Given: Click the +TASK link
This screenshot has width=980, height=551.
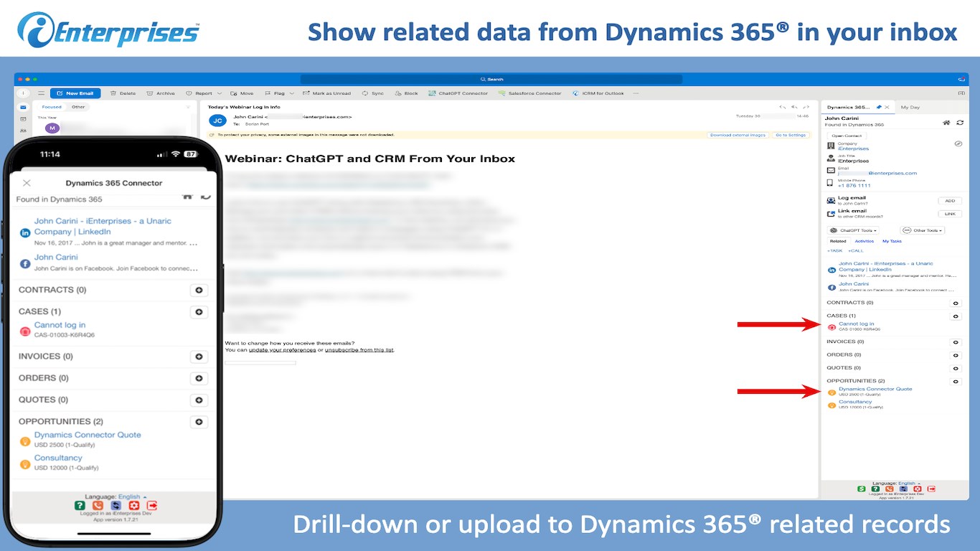Looking at the screenshot, I should (835, 251).
